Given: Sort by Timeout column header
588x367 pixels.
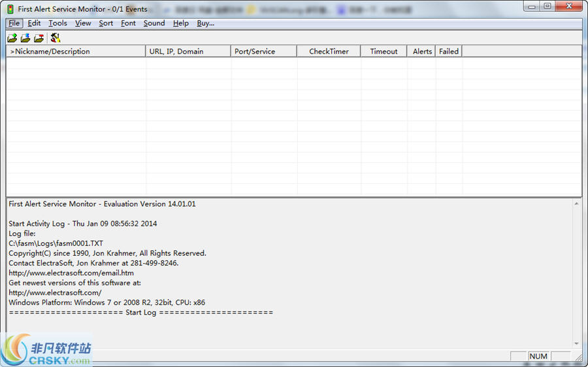Looking at the screenshot, I should (x=384, y=52).
